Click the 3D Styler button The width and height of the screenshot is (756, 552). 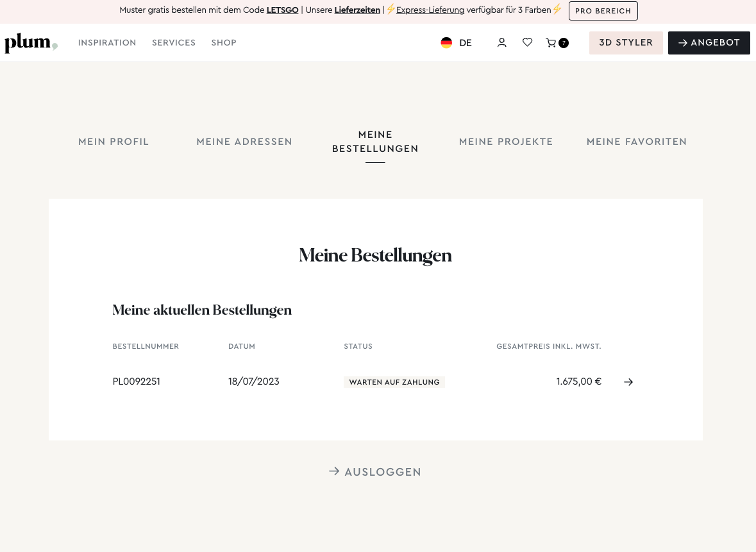coord(626,43)
